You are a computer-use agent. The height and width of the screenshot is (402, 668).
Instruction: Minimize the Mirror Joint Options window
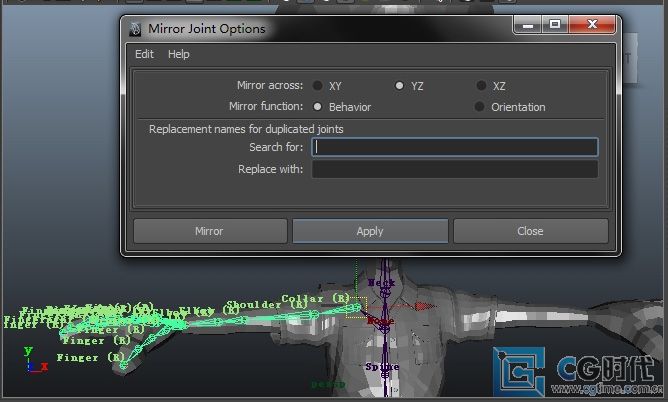coord(528,25)
